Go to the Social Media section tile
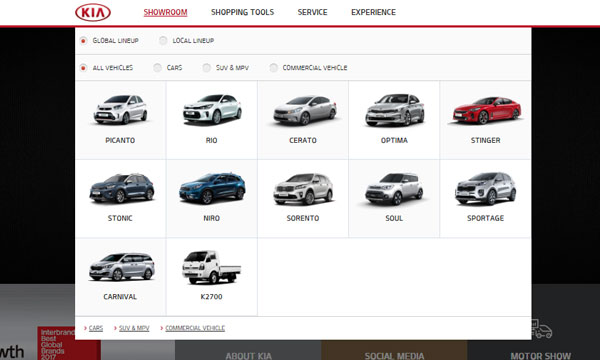Screen dimensions: 600x360 point(394,350)
